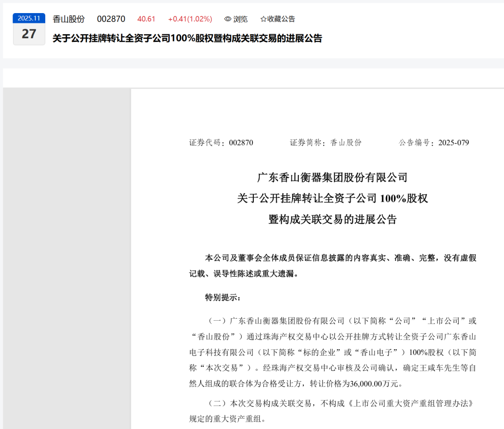Viewport: 504px width, 429px height.
Task: Click the text 公告编号：2025-079
Action: pos(434,142)
